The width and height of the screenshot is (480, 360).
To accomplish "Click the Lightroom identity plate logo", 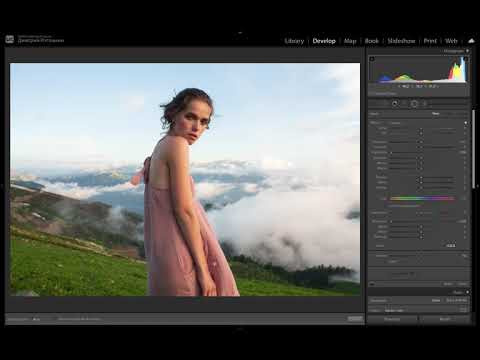I will 9,39.
